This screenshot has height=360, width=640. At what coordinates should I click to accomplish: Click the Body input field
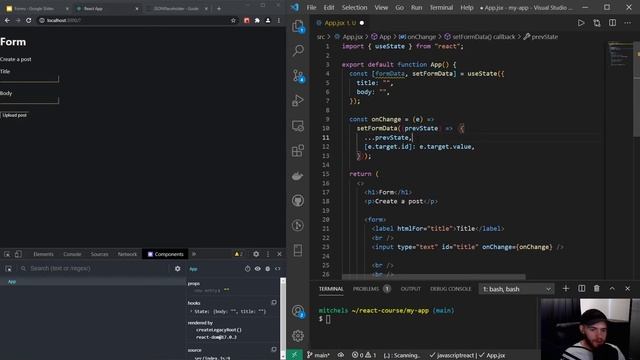29,100
